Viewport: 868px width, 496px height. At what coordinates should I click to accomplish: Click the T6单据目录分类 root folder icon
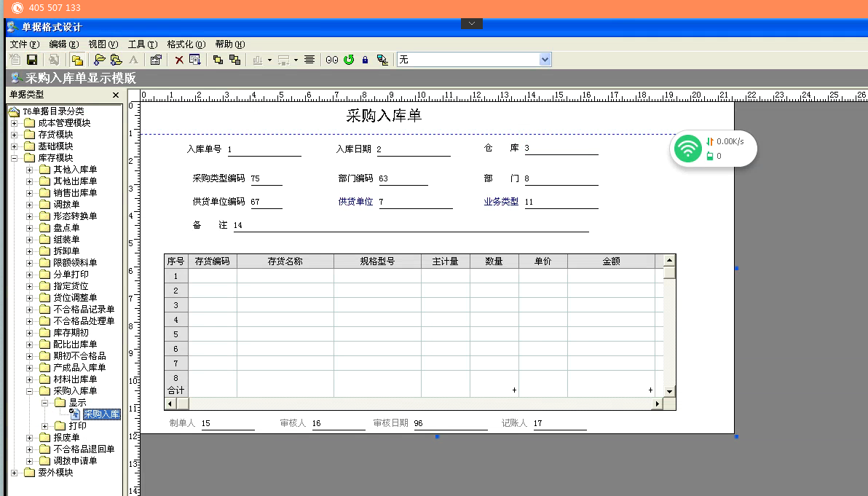[x=15, y=111]
